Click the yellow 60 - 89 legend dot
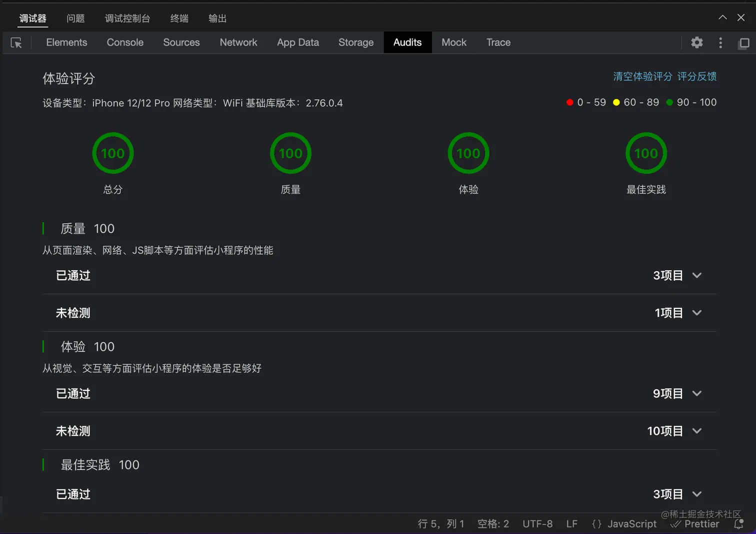 (x=616, y=102)
